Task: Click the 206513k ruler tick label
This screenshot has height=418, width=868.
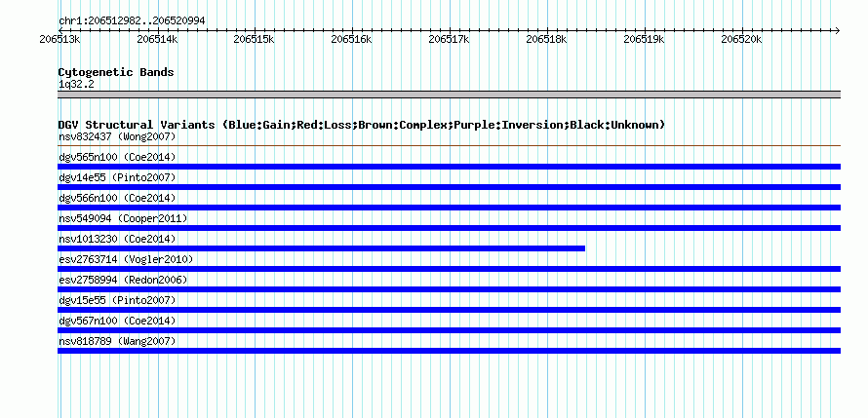Action: (x=59, y=40)
